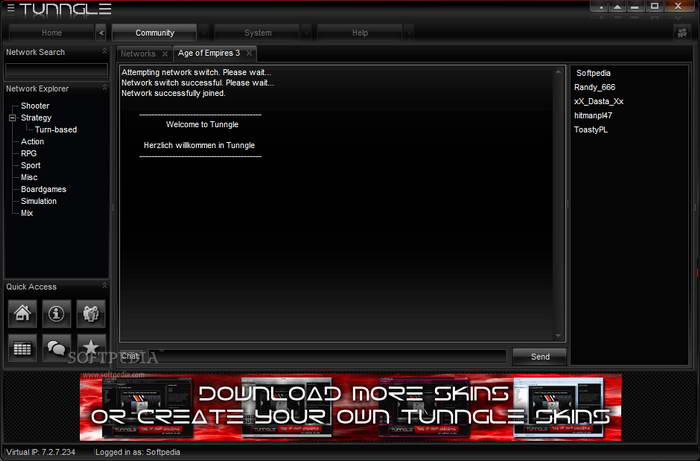Collapse the Quick Access panel
The height and width of the screenshot is (461, 700).
(103, 287)
